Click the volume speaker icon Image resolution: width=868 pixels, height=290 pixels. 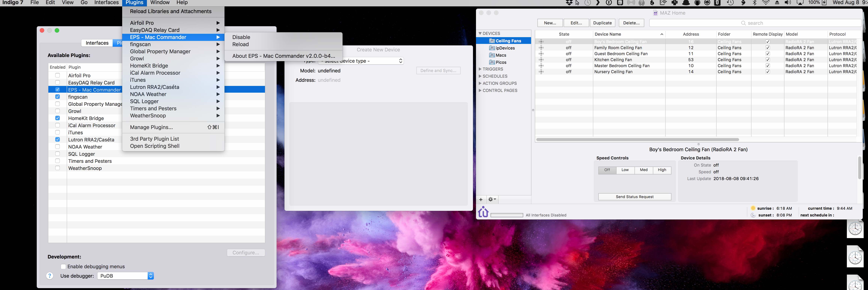click(x=788, y=3)
